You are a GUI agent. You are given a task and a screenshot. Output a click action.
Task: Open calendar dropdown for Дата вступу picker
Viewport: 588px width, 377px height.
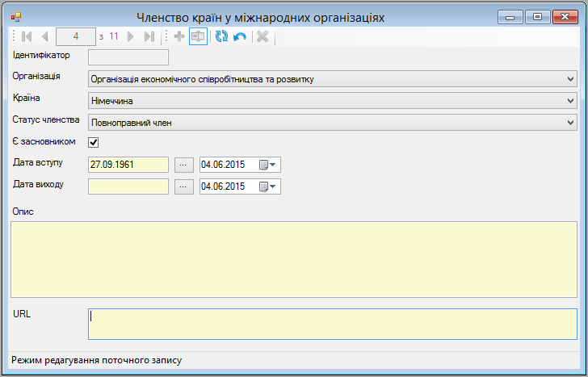[268, 165]
